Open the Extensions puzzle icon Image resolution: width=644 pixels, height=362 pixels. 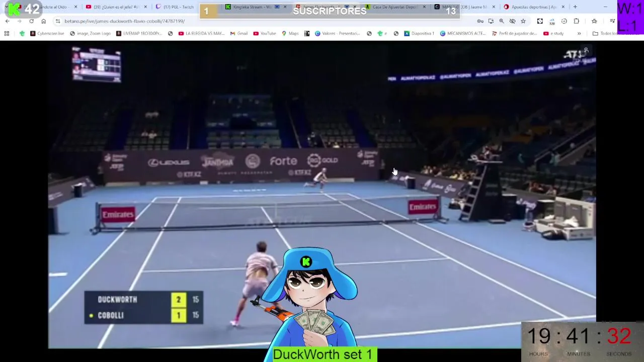point(576,21)
